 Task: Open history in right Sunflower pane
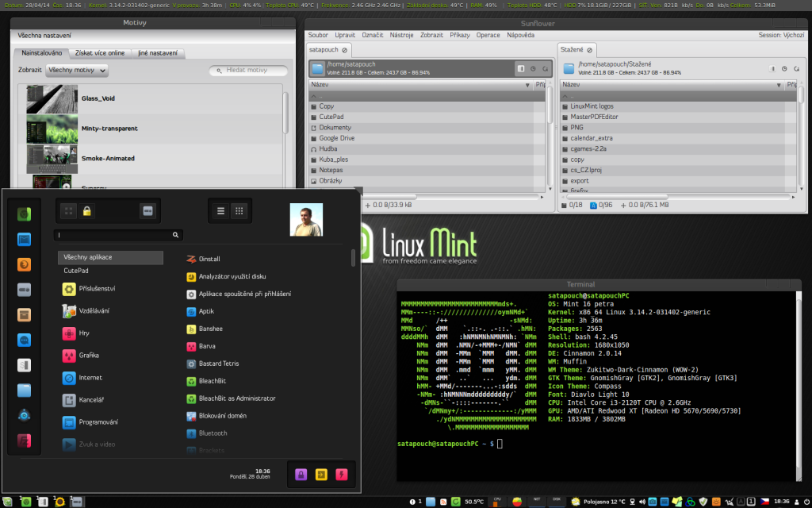tap(784, 68)
